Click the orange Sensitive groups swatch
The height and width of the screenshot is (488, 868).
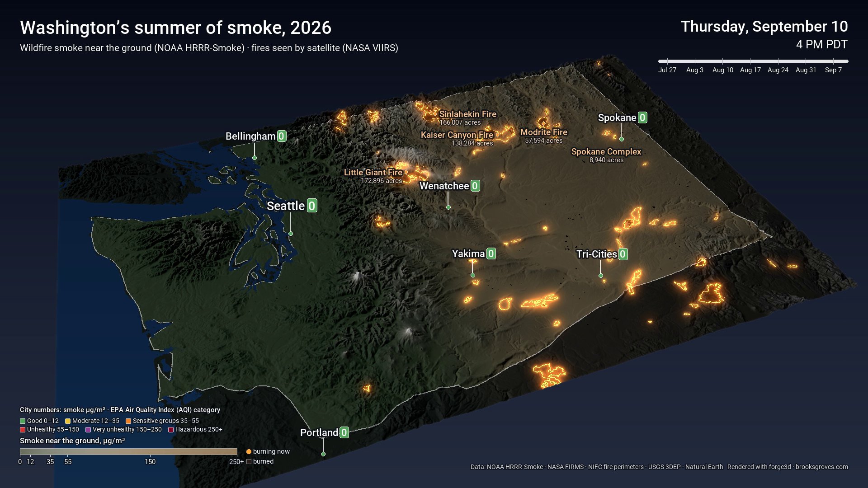pyautogui.click(x=128, y=421)
